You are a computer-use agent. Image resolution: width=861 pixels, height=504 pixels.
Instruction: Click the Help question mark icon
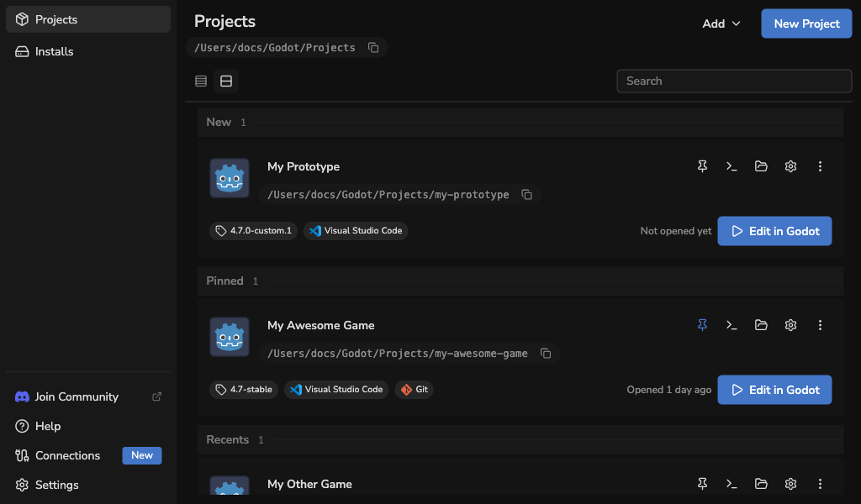pos(22,426)
